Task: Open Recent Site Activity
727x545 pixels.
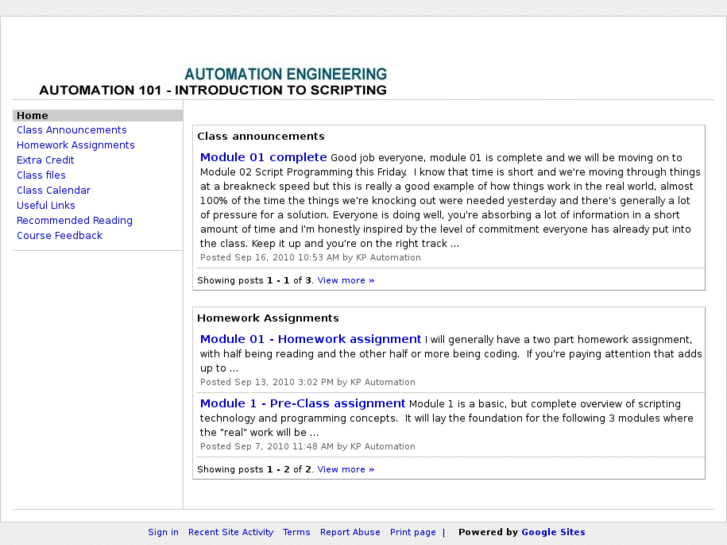Action: point(230,532)
